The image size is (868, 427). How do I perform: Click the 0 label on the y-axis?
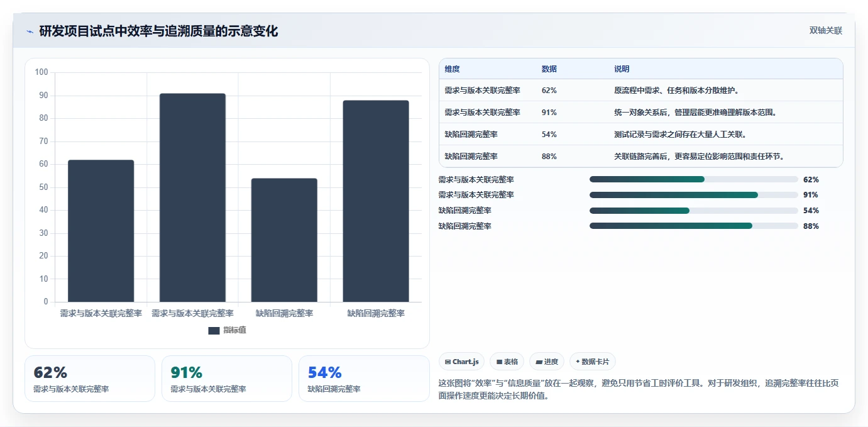pyautogui.click(x=46, y=302)
